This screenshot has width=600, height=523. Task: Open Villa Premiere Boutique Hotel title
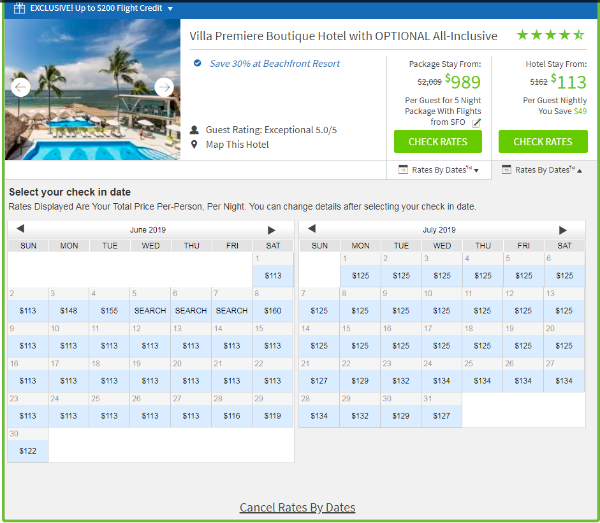pyautogui.click(x=343, y=36)
